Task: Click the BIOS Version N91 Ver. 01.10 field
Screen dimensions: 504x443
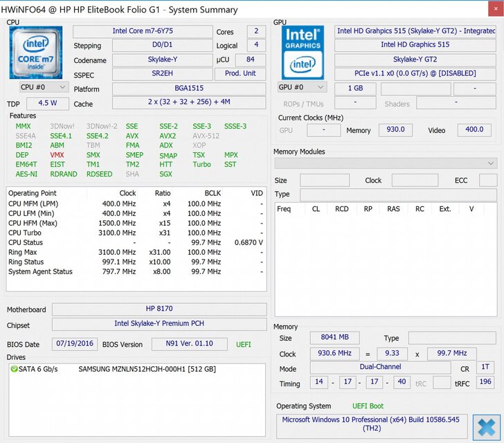Action: [x=183, y=343]
